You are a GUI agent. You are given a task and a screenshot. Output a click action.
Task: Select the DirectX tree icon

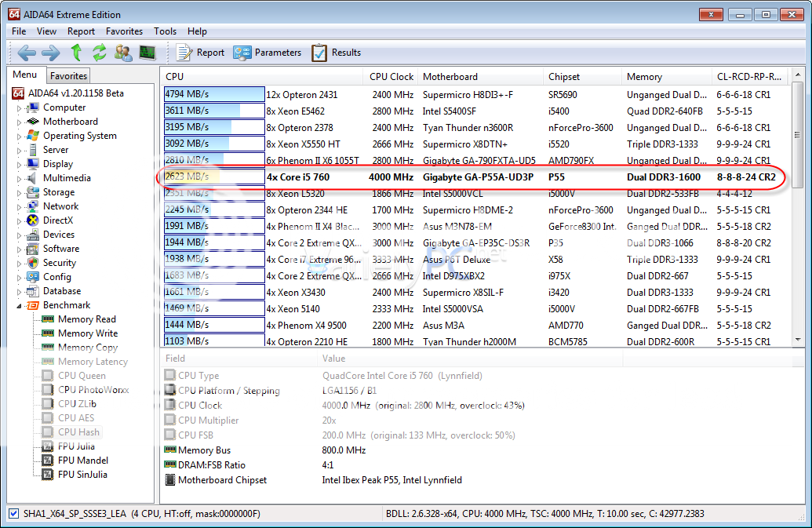click(33, 220)
